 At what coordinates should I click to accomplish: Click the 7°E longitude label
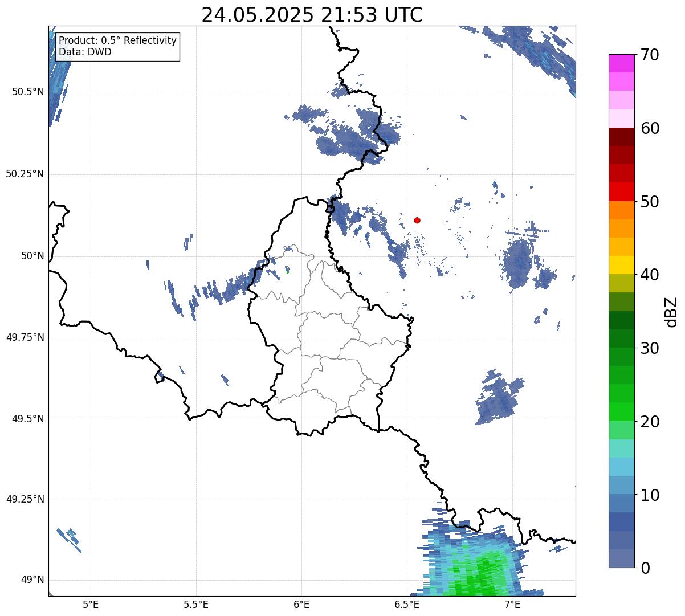coord(513,604)
